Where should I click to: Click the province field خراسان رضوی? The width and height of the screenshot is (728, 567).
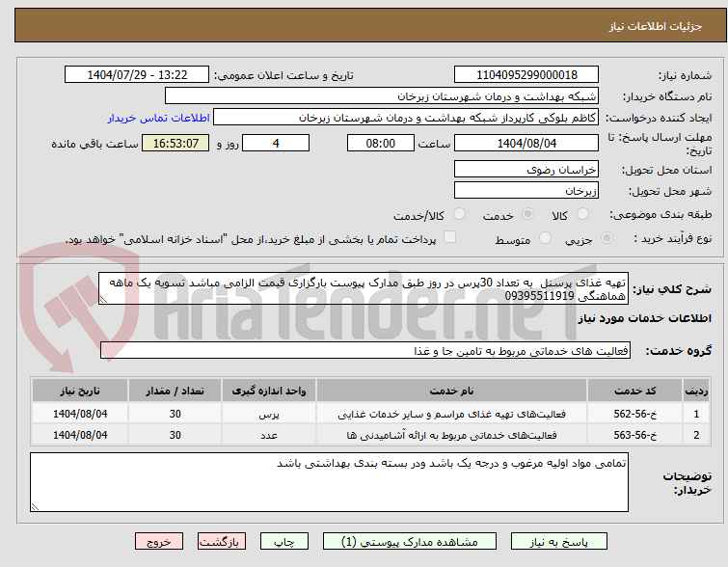526,170
